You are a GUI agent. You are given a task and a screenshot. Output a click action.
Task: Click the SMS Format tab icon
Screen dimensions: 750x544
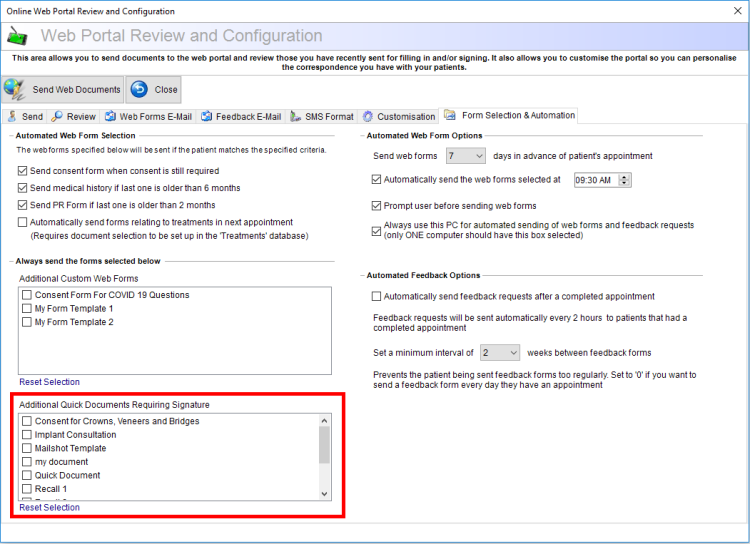(296, 116)
